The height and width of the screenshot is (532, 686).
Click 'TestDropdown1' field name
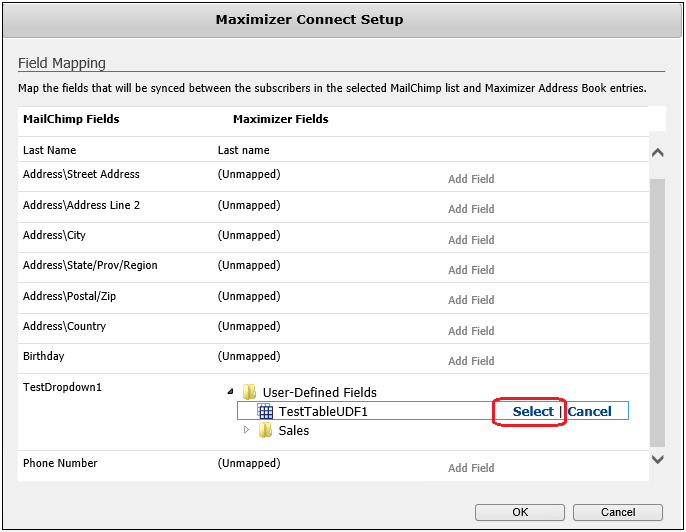62,387
